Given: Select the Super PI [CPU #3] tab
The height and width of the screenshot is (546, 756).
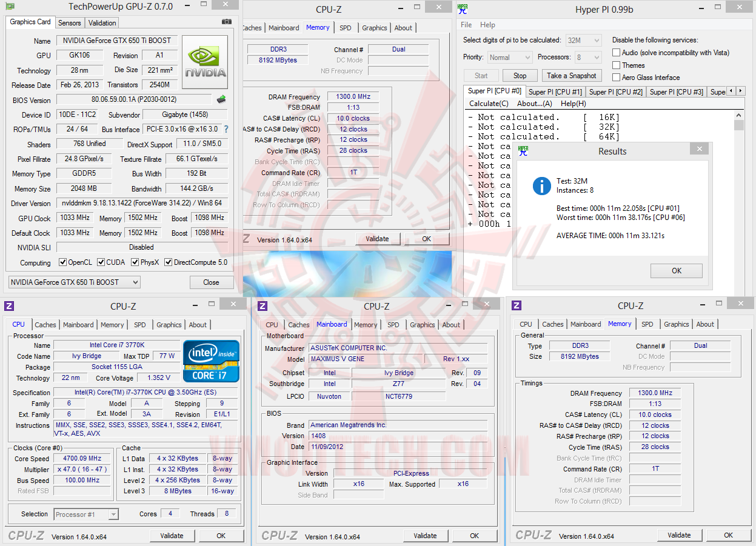Looking at the screenshot, I should point(676,92).
